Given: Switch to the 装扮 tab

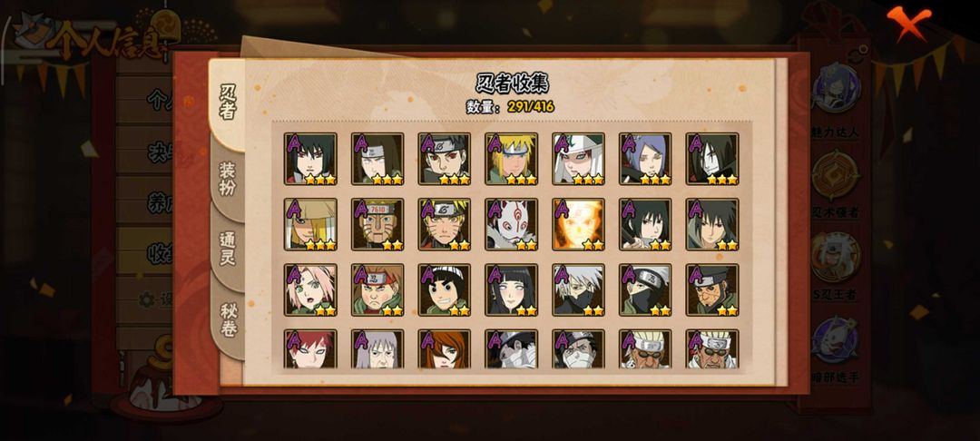Looking at the screenshot, I should 227,179.
